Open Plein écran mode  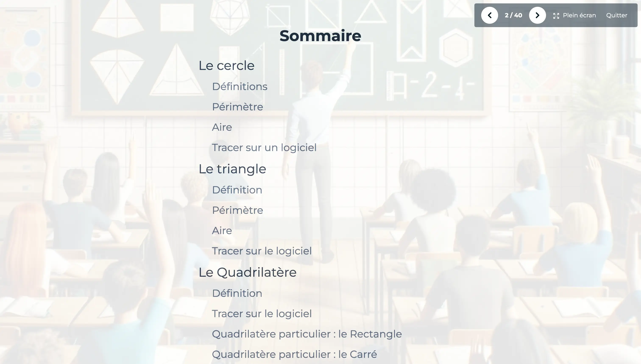tap(574, 15)
